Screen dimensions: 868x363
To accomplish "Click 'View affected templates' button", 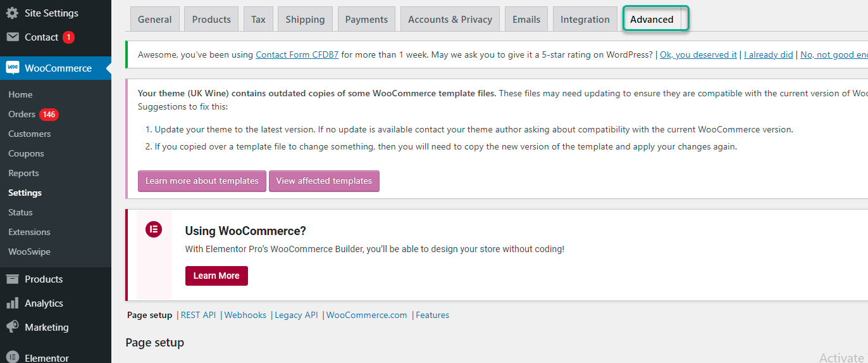I will (324, 181).
